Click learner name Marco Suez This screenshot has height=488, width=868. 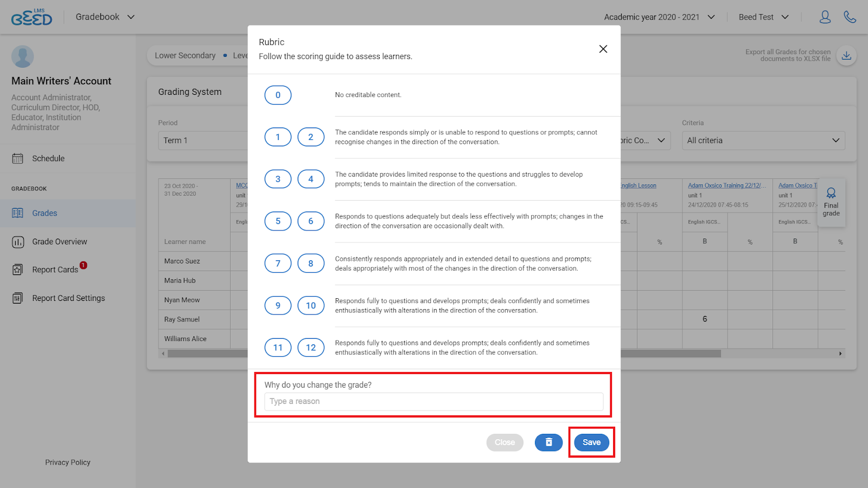[x=182, y=261]
